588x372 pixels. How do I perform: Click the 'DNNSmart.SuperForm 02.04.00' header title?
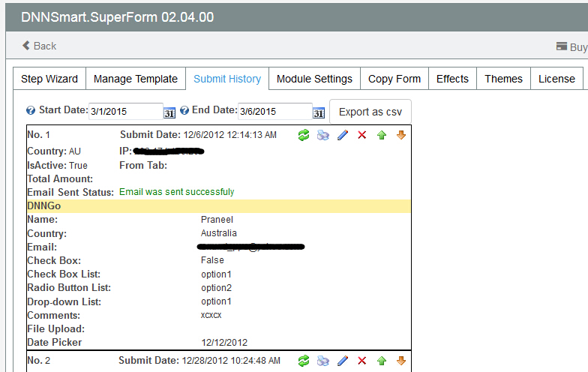click(x=117, y=17)
